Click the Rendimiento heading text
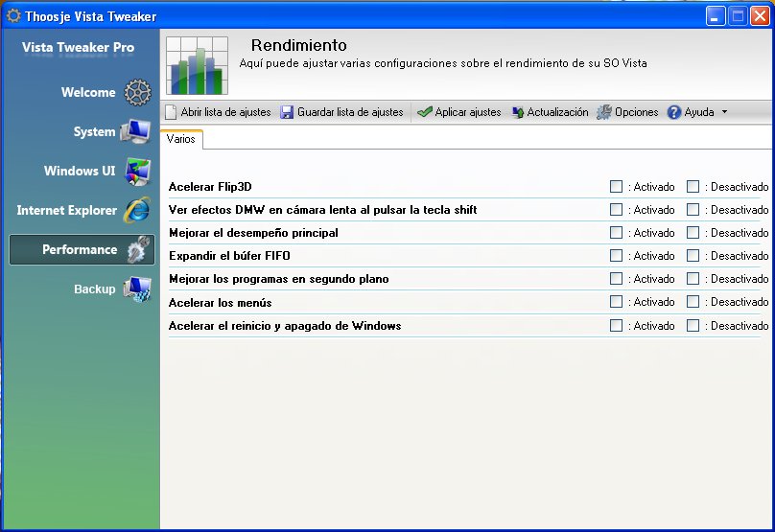 tap(298, 45)
